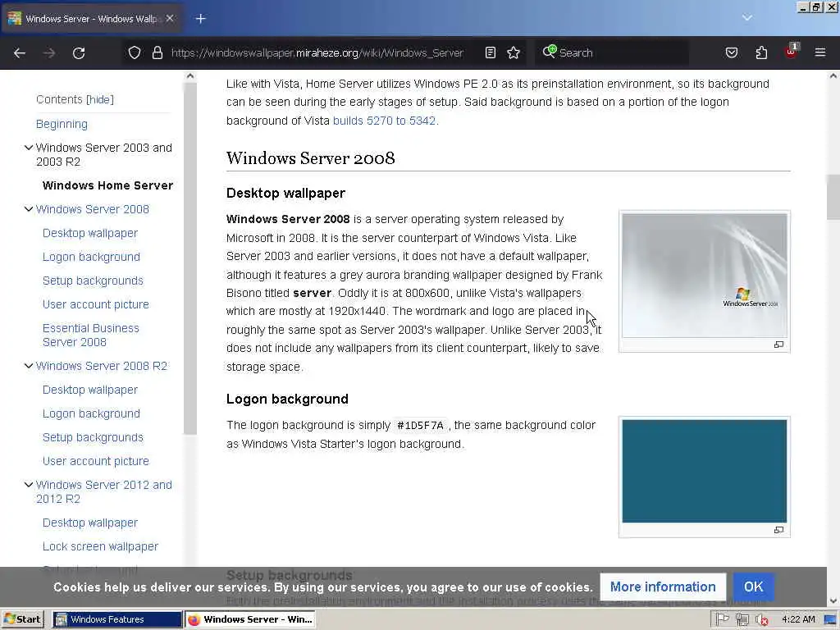Image resolution: width=840 pixels, height=630 pixels.
Task: Click the search magnifier icon
Action: click(549, 52)
